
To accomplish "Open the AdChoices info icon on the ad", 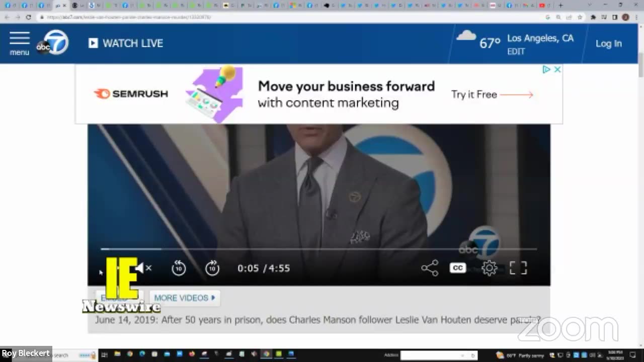I will pos(546,70).
